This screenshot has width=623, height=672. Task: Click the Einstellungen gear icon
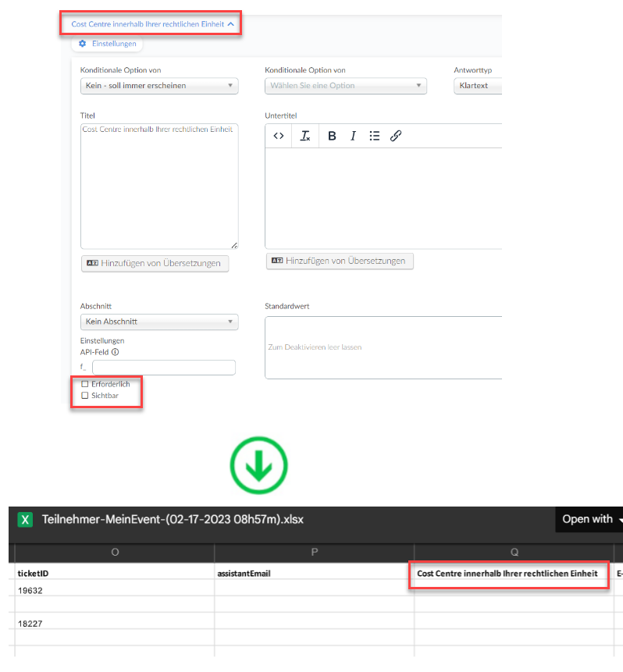click(82, 43)
